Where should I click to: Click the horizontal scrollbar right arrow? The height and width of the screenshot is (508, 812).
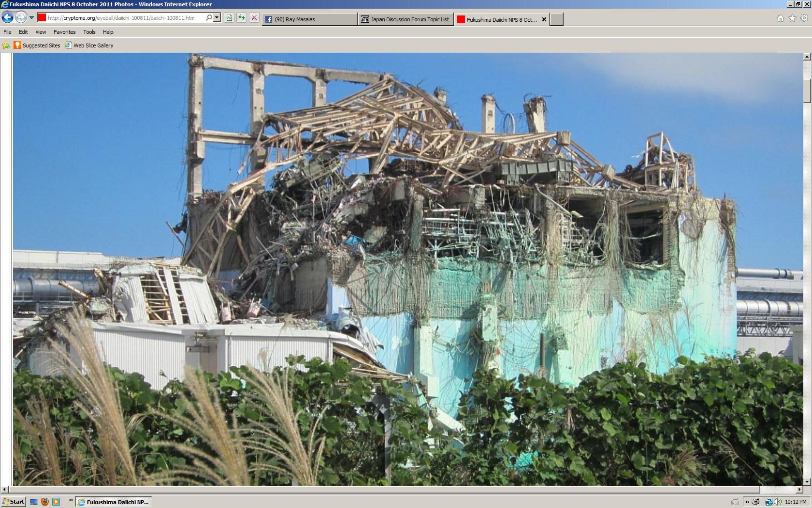(799, 490)
